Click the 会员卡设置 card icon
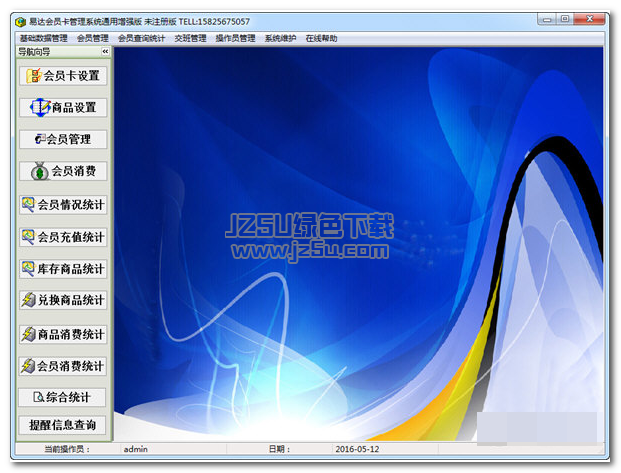This screenshot has height=473, width=621. tap(34, 75)
